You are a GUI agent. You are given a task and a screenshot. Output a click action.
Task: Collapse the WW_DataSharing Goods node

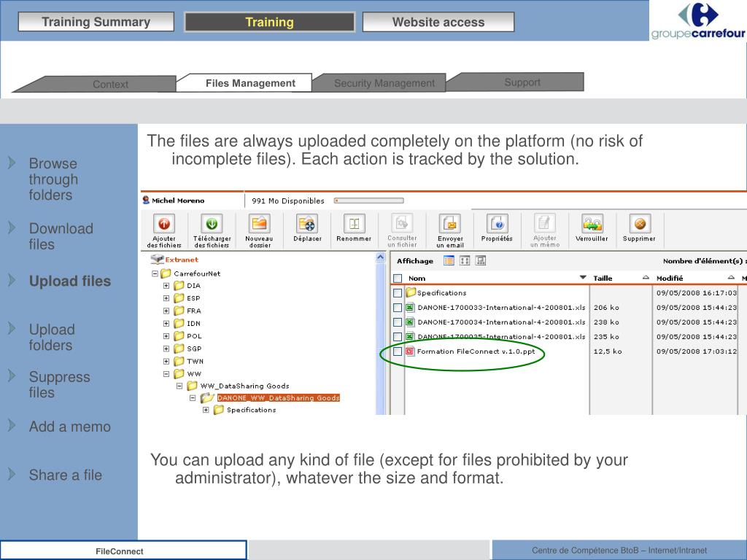coord(179,386)
